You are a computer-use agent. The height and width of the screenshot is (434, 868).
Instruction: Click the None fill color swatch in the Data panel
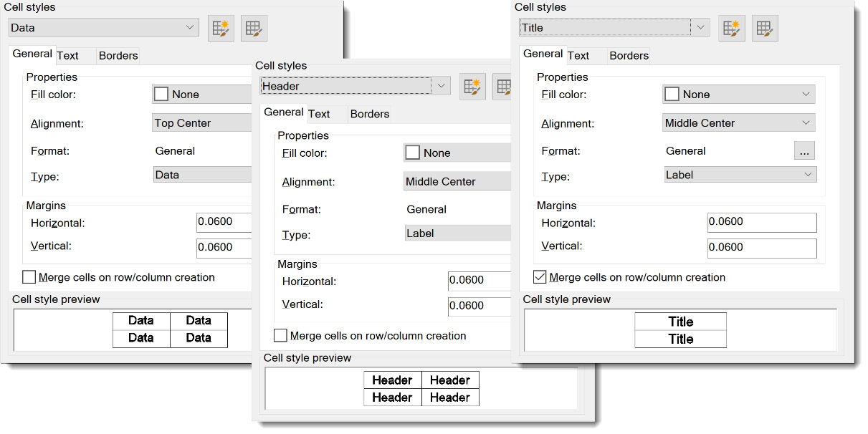pyautogui.click(x=161, y=94)
